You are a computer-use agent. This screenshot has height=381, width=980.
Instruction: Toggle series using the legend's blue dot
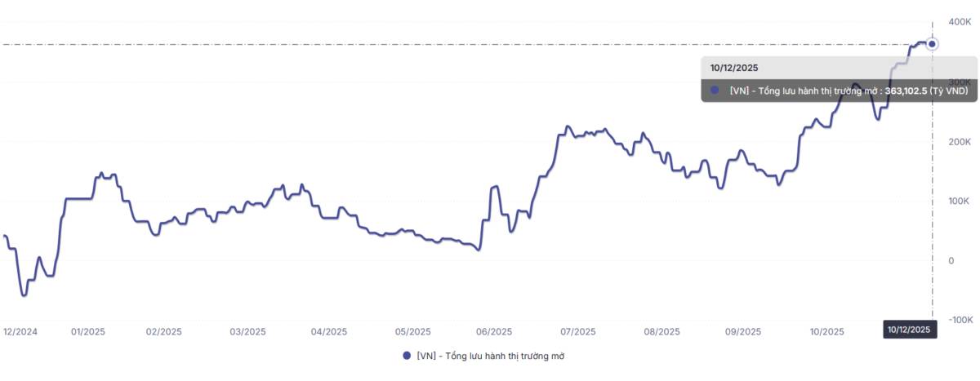(406, 357)
